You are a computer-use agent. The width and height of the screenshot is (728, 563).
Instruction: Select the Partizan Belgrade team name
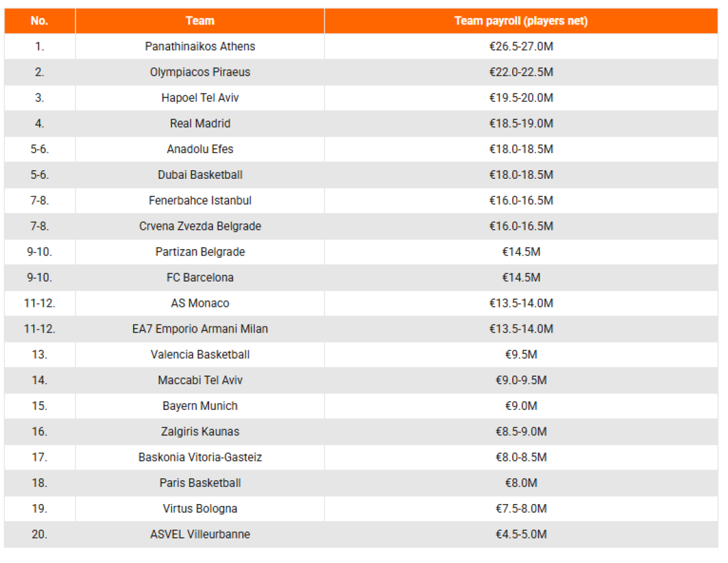(x=200, y=252)
